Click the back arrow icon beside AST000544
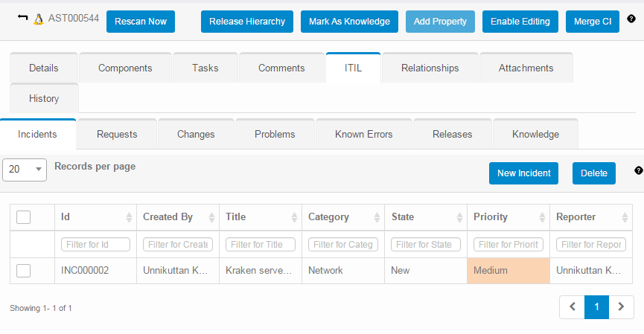This screenshot has height=334, width=644. [x=22, y=20]
